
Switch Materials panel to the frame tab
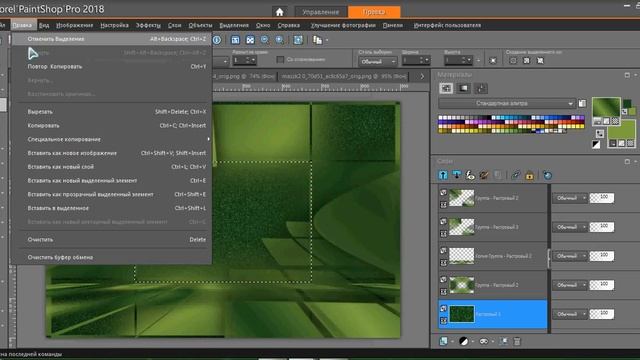[x=464, y=88]
